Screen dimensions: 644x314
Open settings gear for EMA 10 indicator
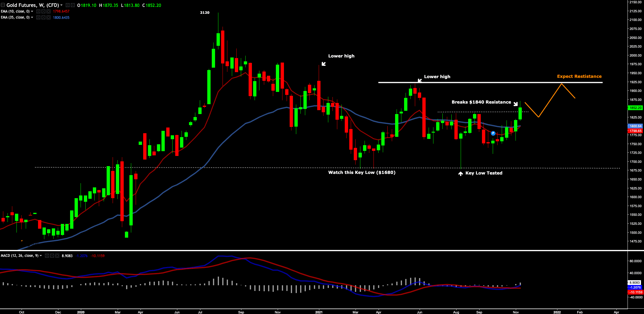(x=43, y=11)
